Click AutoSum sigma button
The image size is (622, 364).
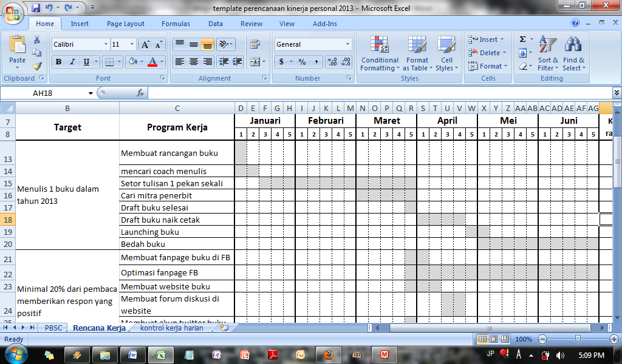pyautogui.click(x=523, y=39)
